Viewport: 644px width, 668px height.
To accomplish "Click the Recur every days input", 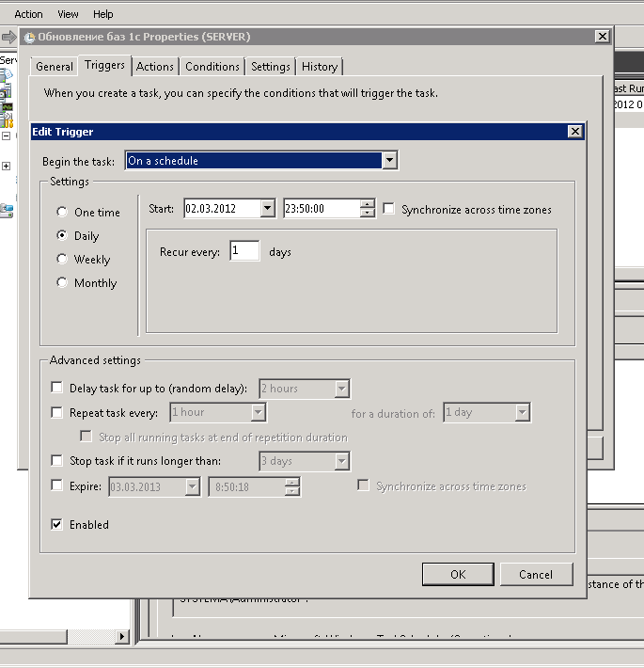I will (244, 251).
